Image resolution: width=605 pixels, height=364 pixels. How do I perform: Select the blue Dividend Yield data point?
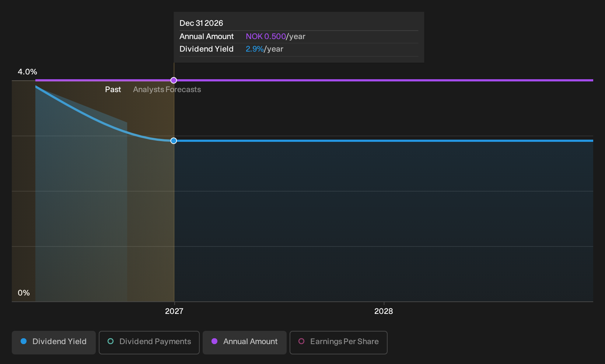point(174,141)
